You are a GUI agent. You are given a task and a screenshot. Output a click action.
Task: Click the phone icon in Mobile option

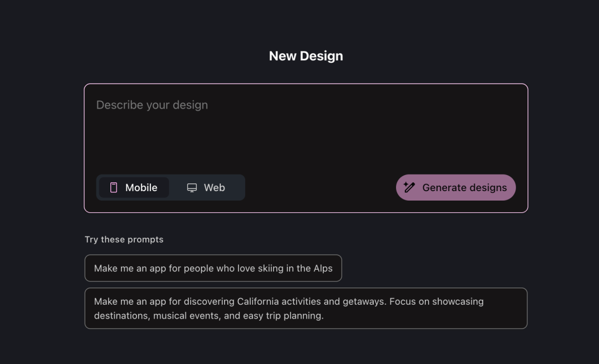click(114, 187)
